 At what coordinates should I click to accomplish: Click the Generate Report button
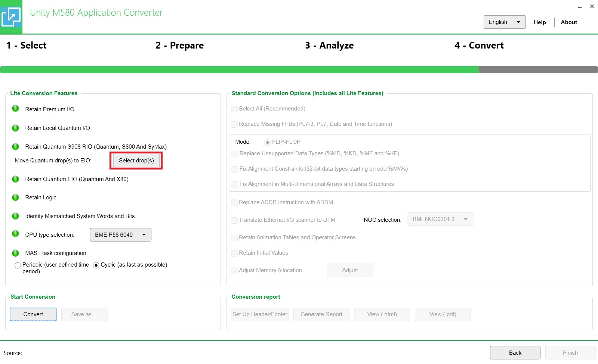pyautogui.click(x=321, y=314)
